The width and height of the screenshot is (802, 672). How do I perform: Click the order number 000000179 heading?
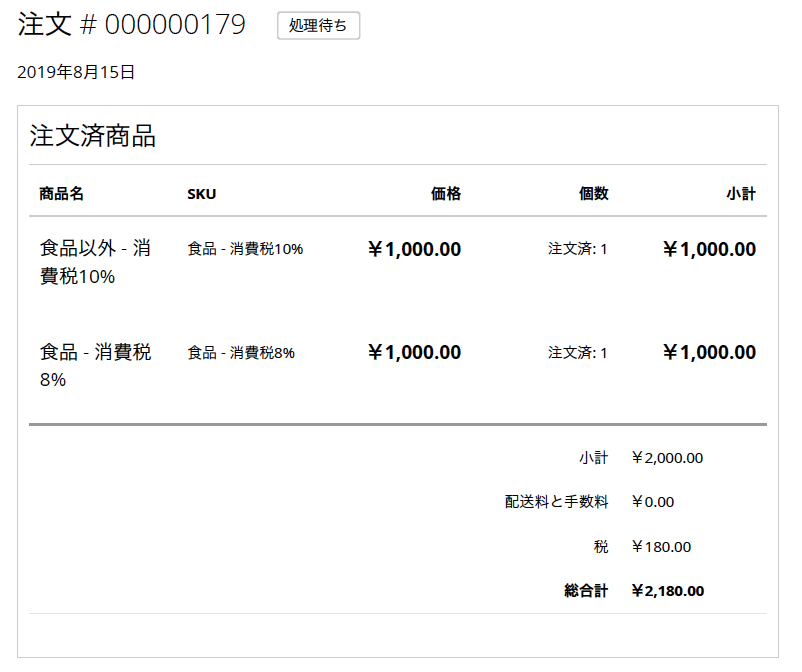[x=132, y=26]
